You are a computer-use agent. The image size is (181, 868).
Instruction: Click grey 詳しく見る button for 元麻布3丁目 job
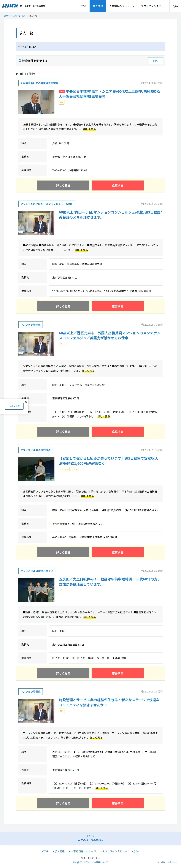point(63,432)
